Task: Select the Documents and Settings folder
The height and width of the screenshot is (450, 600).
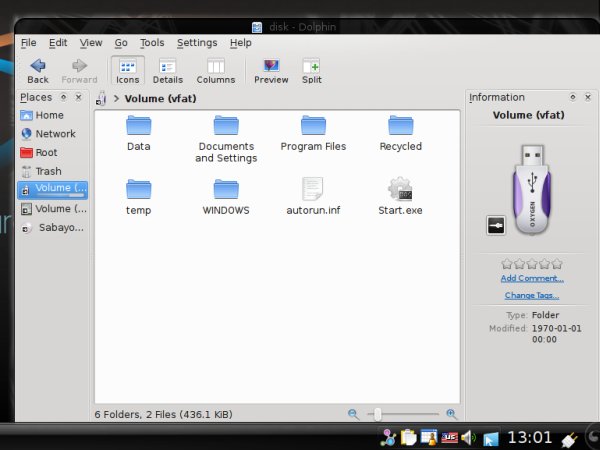Action: (226, 139)
